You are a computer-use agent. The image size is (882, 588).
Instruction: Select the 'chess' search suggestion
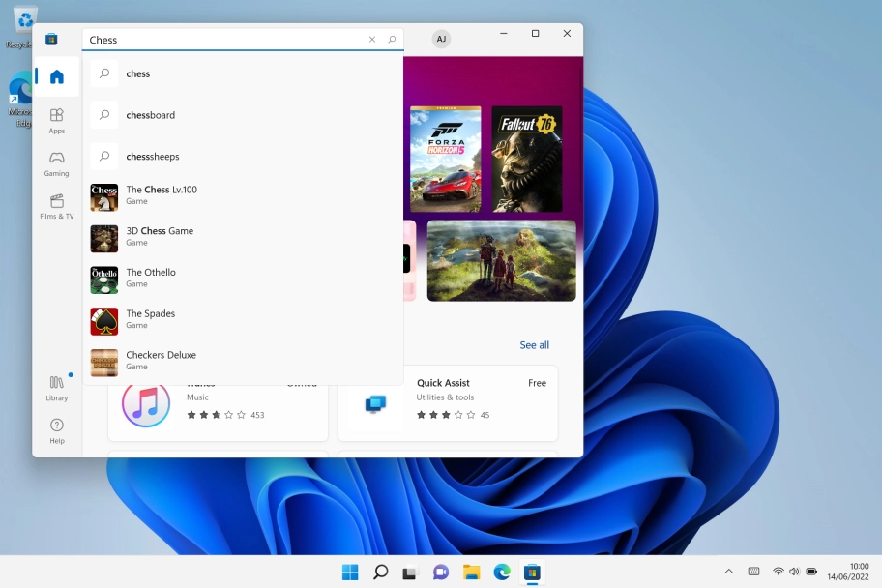[x=138, y=73]
